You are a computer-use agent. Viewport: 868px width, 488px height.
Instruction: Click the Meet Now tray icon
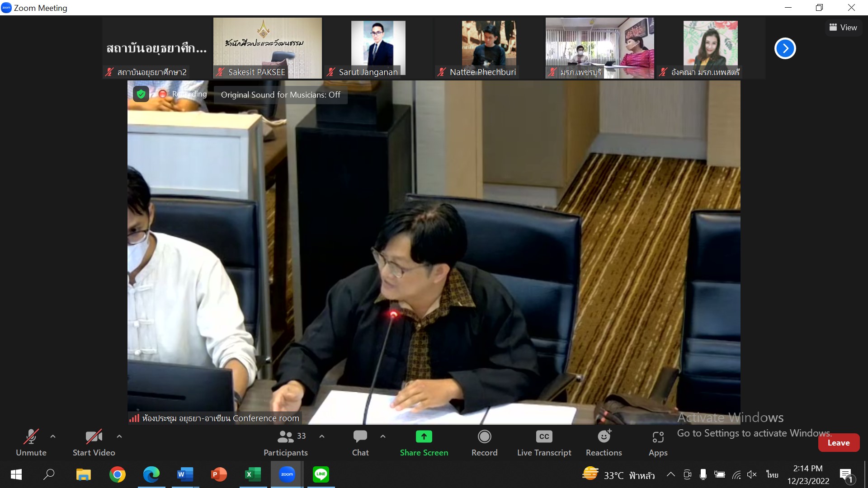688,474
